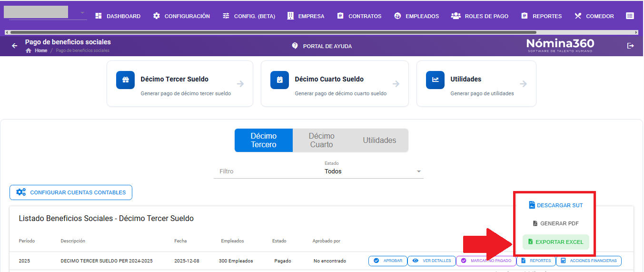This screenshot has height=272, width=644.
Task: Click the Roles de Pago people icon
Action: (x=456, y=16)
